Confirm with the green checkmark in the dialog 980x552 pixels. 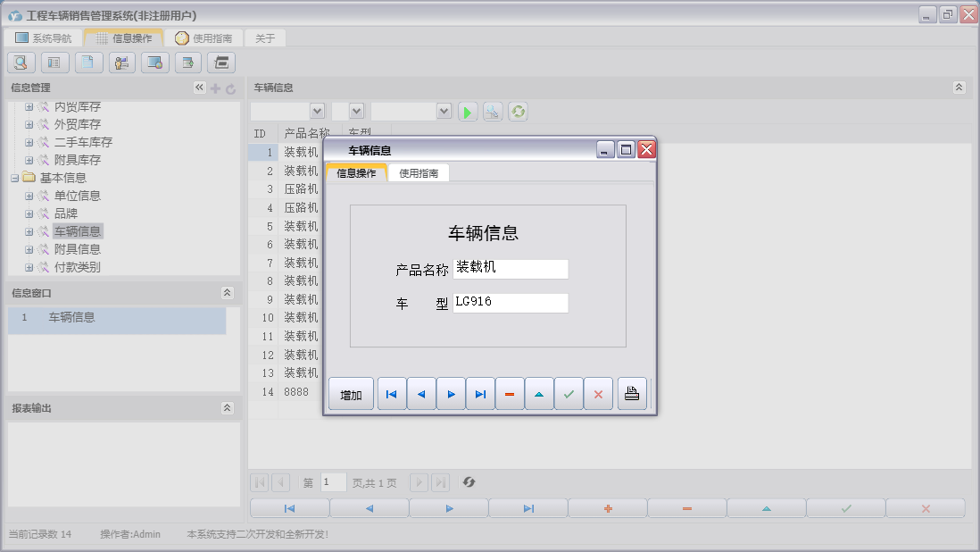[569, 394]
